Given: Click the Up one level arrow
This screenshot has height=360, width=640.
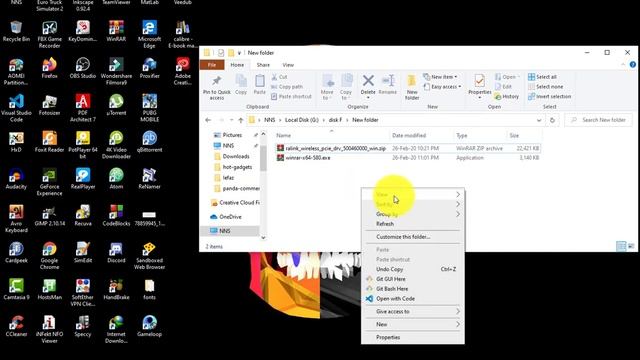Looking at the screenshot, I should pyautogui.click(x=241, y=120).
